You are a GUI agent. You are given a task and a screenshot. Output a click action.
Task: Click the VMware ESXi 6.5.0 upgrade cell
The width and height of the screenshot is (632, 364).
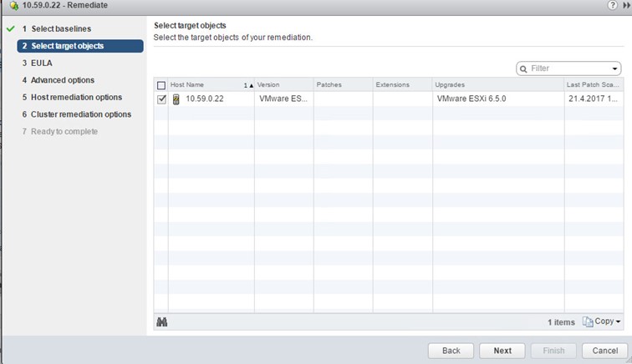point(471,99)
